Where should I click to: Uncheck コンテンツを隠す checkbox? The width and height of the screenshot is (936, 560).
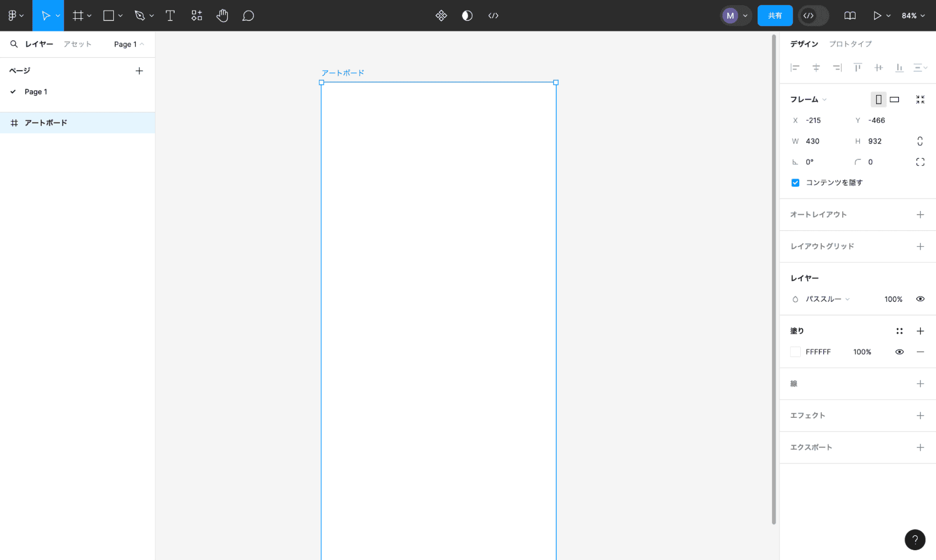[795, 182]
